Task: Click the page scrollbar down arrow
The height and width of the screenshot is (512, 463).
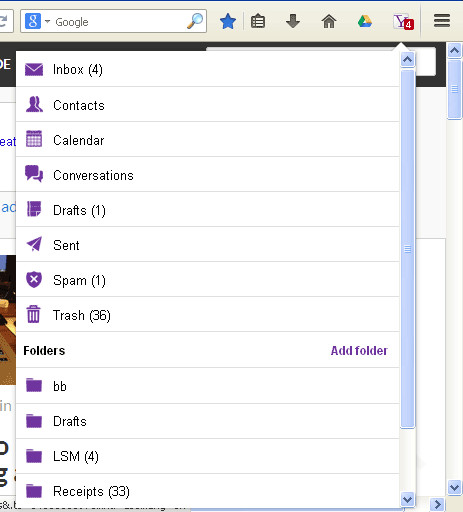Action: click(x=454, y=488)
